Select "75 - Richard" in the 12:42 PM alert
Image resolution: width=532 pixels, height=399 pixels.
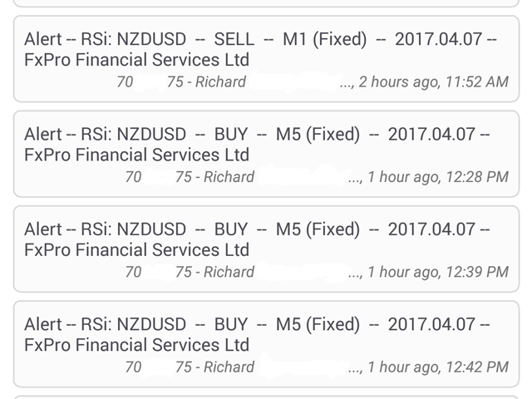(214, 366)
